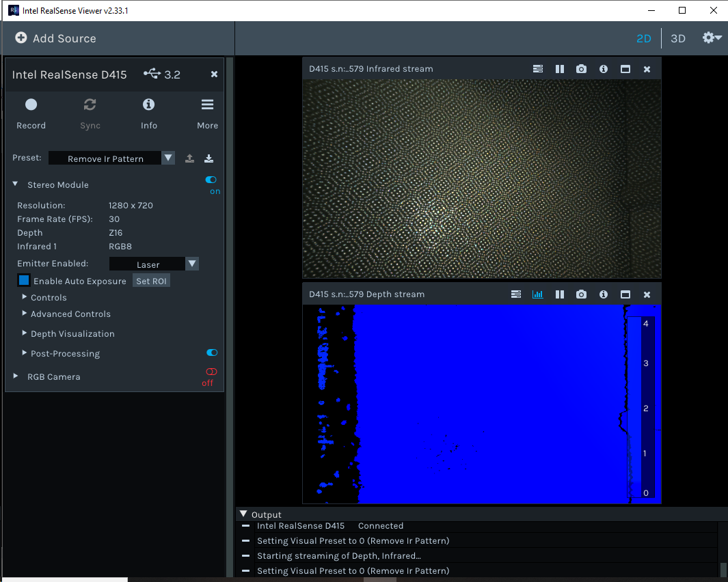The image size is (728, 582).
Task: Open the Preset dropdown arrow
Action: point(168,158)
